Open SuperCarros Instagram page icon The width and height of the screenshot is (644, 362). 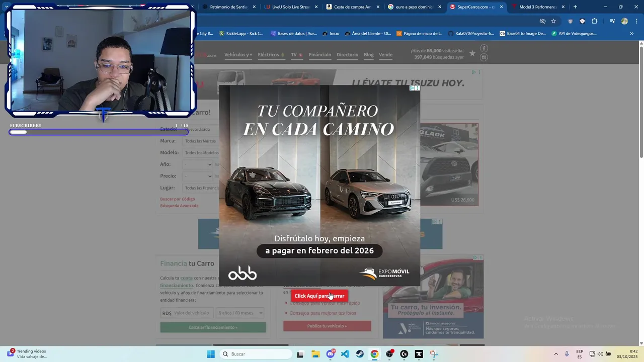tap(484, 57)
